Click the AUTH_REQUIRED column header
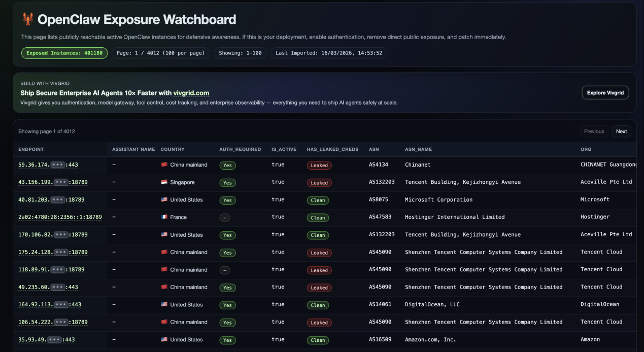The width and height of the screenshot is (644, 352). (x=240, y=149)
